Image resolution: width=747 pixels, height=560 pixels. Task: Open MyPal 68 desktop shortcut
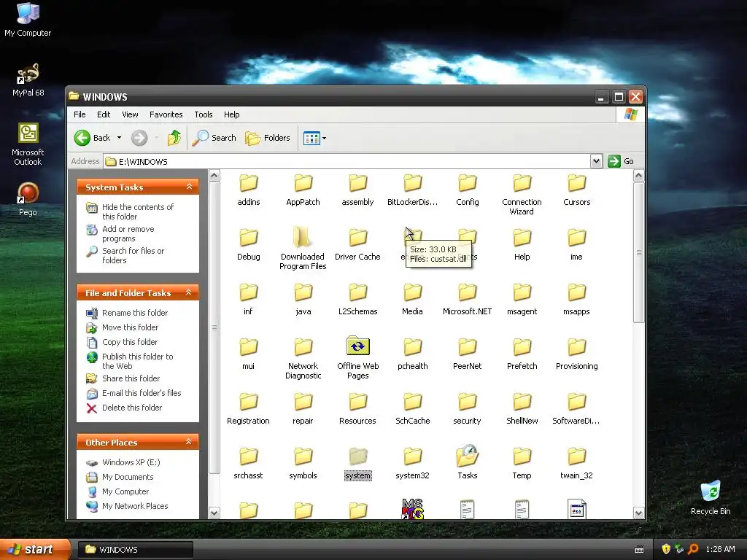pyautogui.click(x=28, y=80)
